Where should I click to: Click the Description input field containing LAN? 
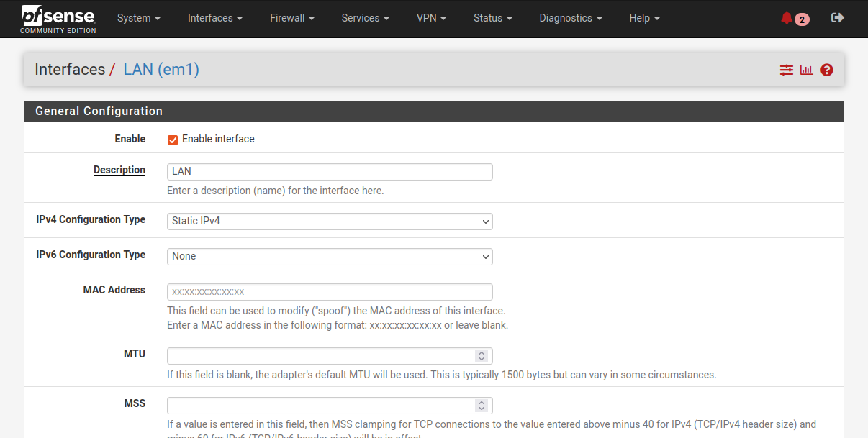pos(330,172)
